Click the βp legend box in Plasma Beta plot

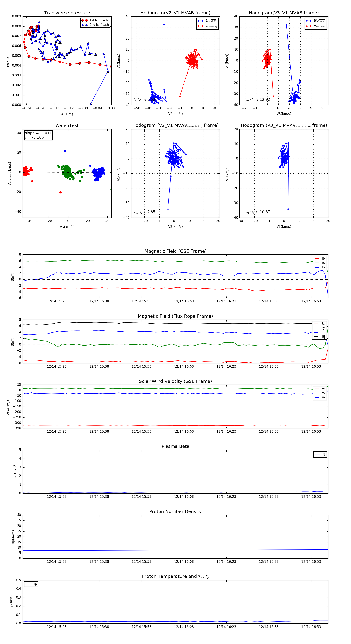tap(320, 454)
